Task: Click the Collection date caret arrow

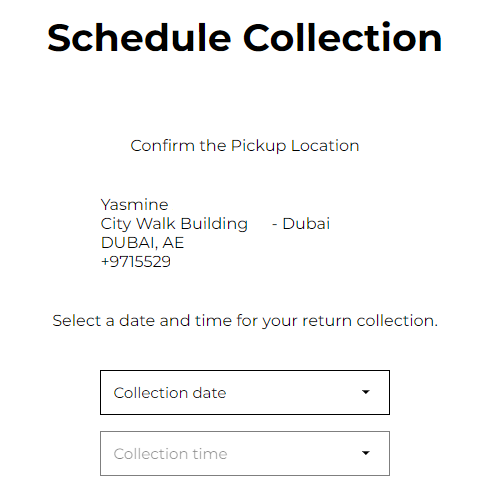Action: 366,392
